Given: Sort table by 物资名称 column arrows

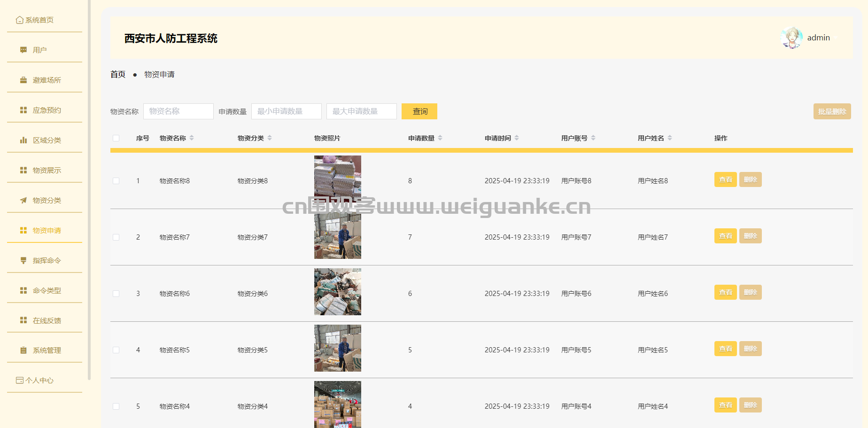Looking at the screenshot, I should tap(192, 138).
